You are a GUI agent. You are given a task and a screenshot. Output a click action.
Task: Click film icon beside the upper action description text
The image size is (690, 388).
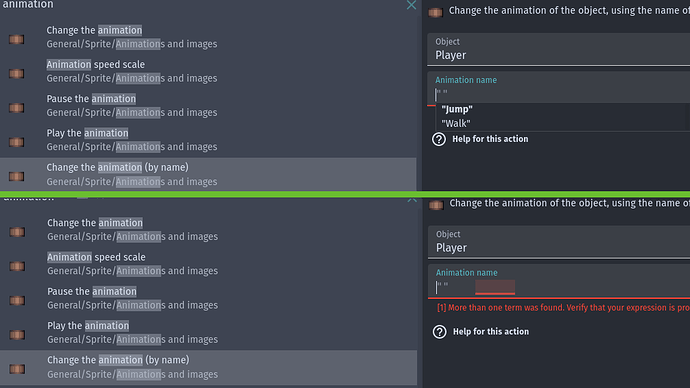click(435, 12)
